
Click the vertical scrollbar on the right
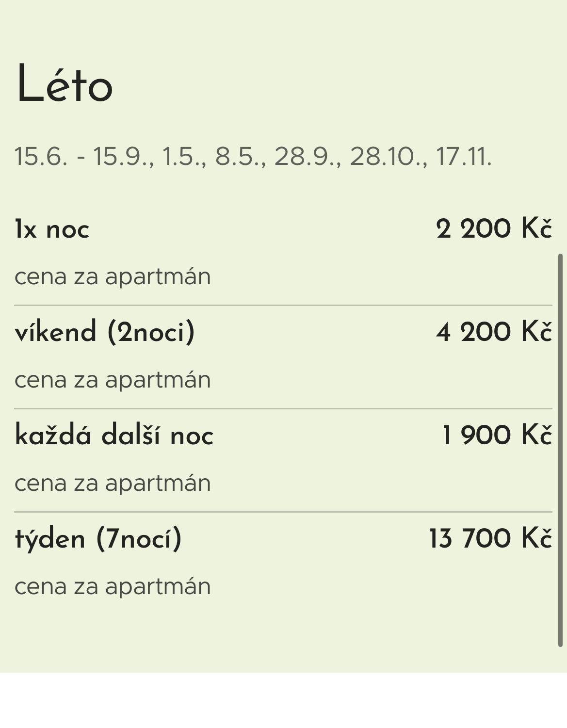[561, 450]
